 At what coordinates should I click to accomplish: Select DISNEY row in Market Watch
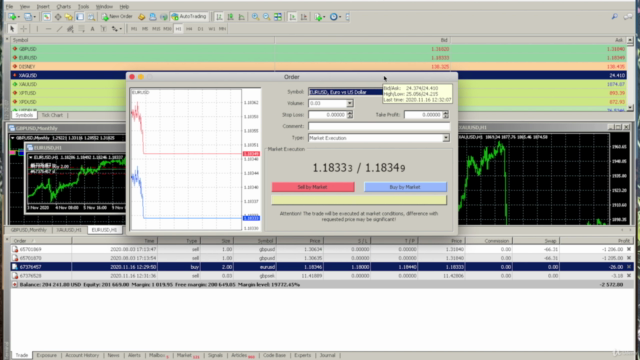318,67
